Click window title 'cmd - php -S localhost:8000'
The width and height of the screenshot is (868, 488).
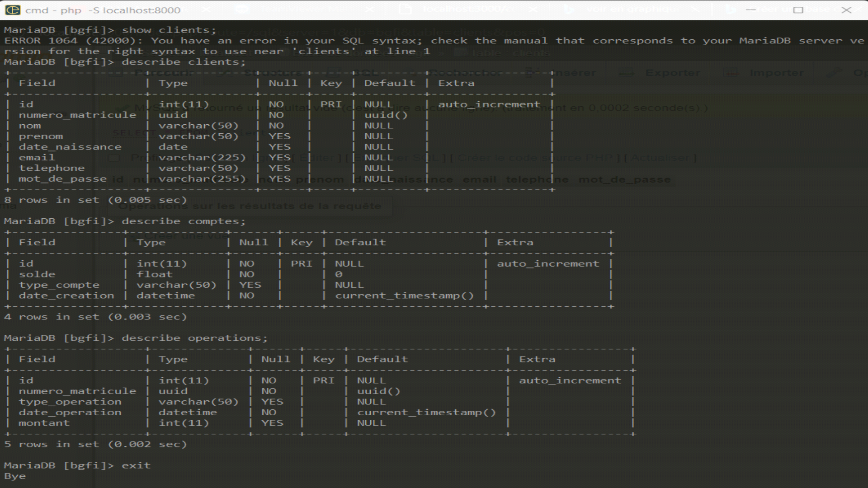[103, 10]
